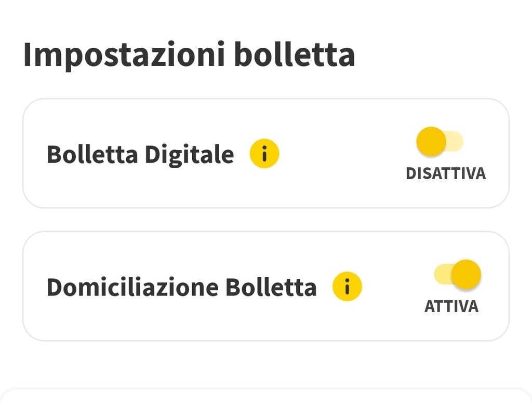Click the ATTIVA status label
The height and width of the screenshot is (404, 532).
[x=451, y=306]
